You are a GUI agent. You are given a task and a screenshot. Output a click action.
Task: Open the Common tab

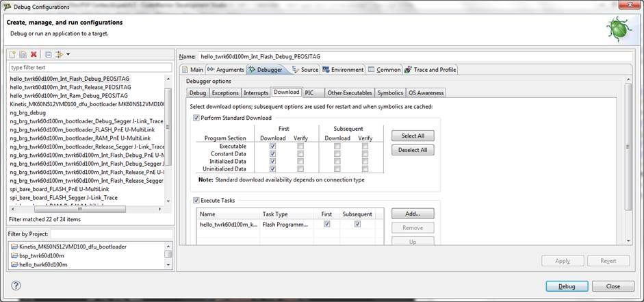(384, 70)
